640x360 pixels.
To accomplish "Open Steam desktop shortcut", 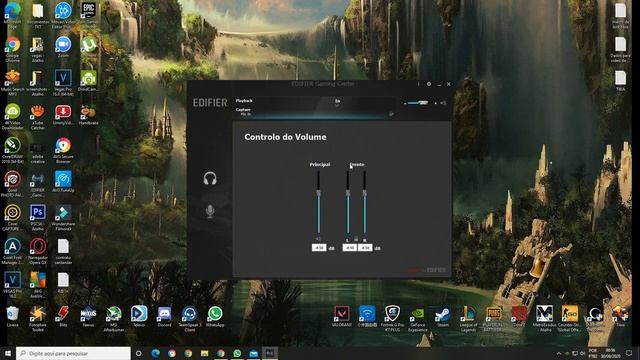I will pyautogui.click(x=443, y=317).
